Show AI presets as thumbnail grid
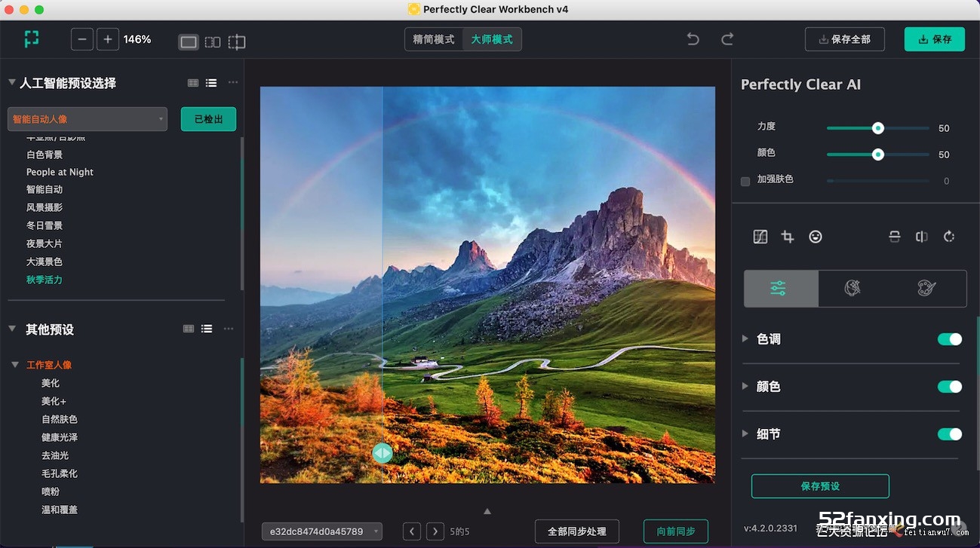The image size is (980, 548). (193, 83)
